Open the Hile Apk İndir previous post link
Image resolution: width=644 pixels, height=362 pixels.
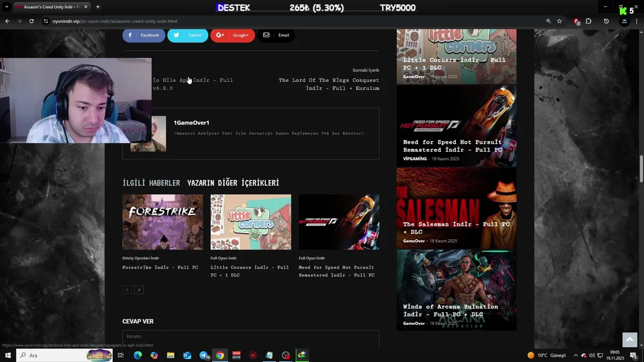click(193, 84)
